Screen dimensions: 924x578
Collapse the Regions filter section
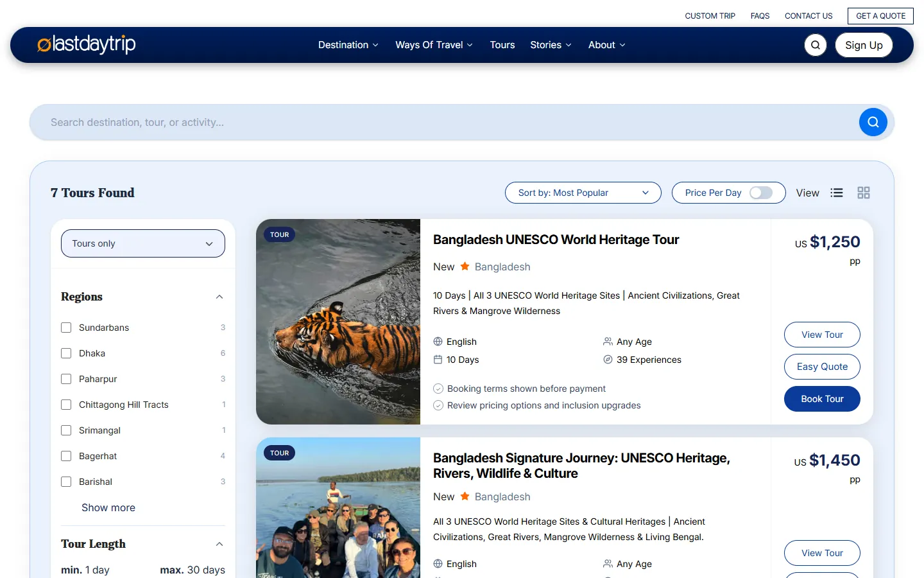(x=219, y=297)
